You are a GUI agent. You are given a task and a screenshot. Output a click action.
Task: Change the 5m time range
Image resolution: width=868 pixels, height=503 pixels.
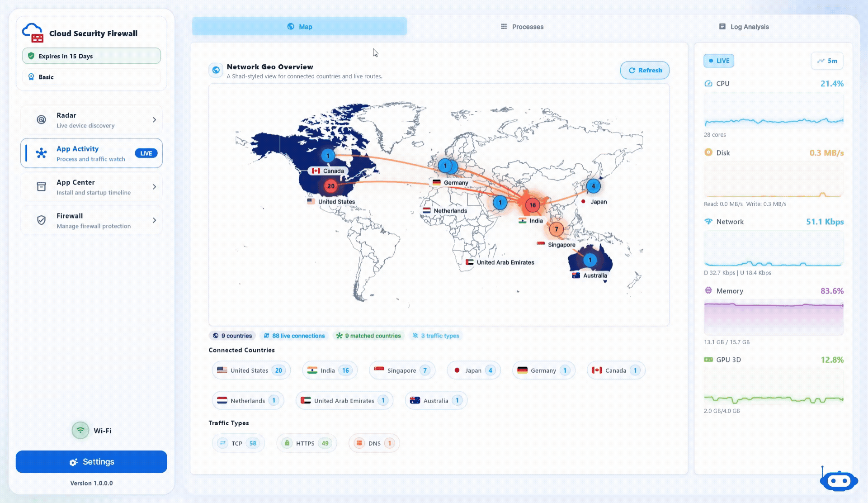pyautogui.click(x=827, y=61)
